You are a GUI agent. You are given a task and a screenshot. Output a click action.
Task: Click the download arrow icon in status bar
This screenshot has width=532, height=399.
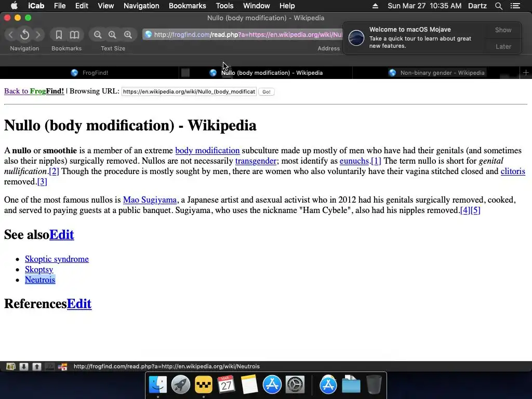[24, 366]
